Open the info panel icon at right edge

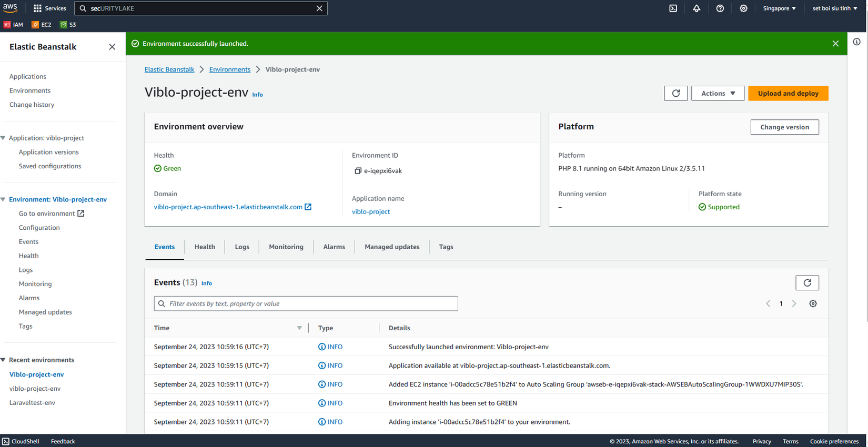pos(857,42)
